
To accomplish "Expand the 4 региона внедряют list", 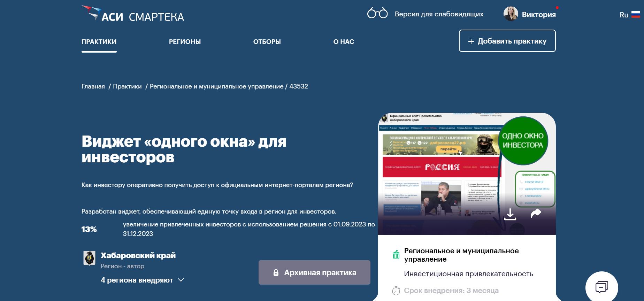I will tap(142, 280).
